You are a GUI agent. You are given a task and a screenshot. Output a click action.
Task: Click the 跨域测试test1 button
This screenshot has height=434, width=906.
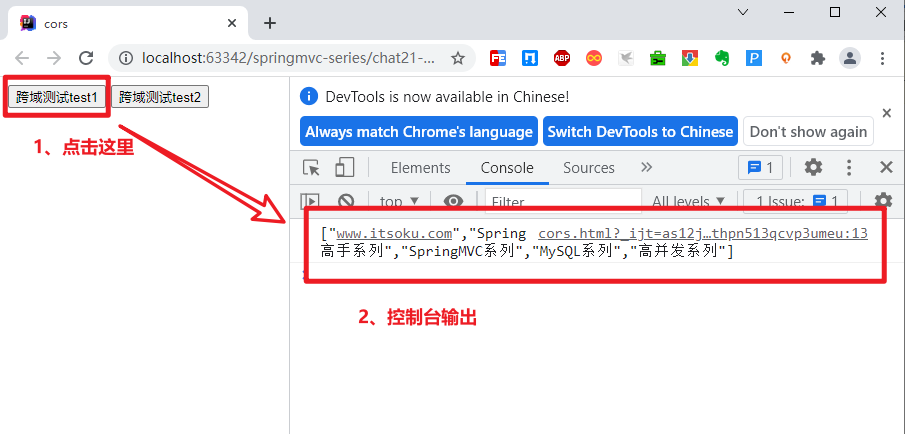[56, 97]
